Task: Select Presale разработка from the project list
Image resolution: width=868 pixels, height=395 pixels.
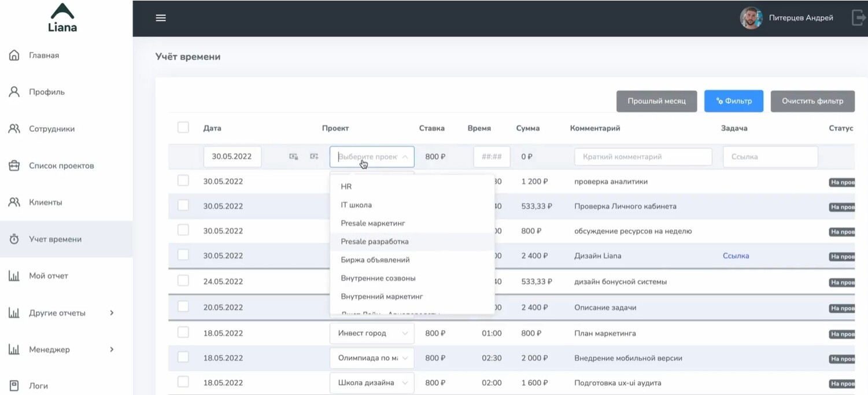Action: [x=375, y=242]
